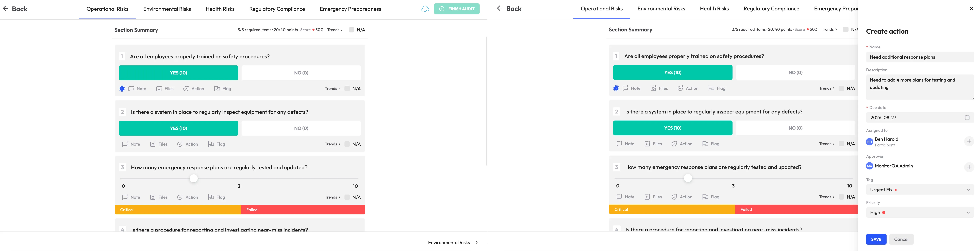Tick N/A for question 2 beside the Create action panel

841,144
